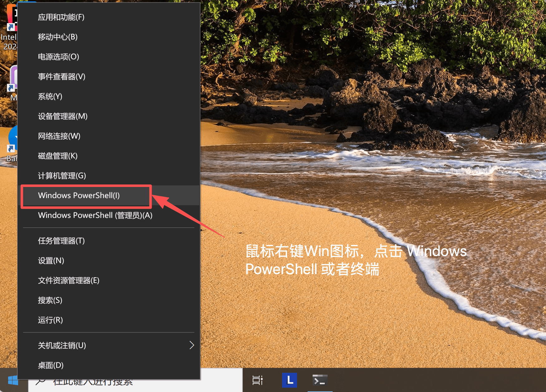The height and width of the screenshot is (392, 546).
Task: Open 任务管理器 (Task Manager)
Action: tap(61, 241)
